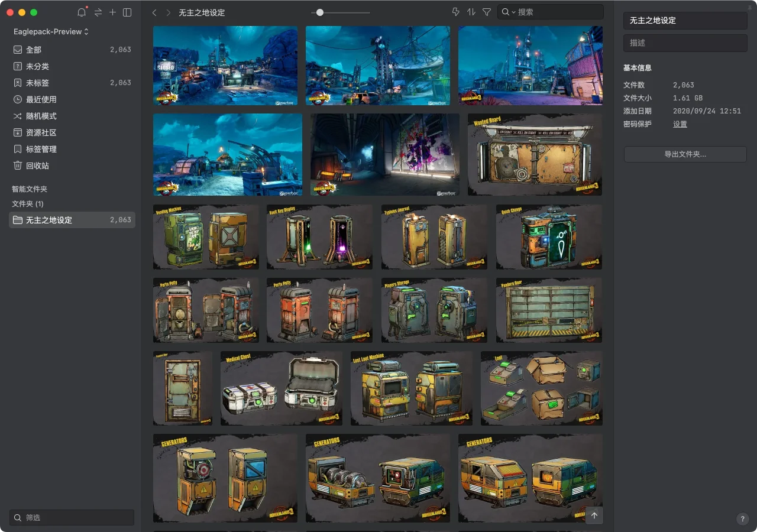Click the switch library arrows icon
The image size is (757, 532).
tap(98, 12)
